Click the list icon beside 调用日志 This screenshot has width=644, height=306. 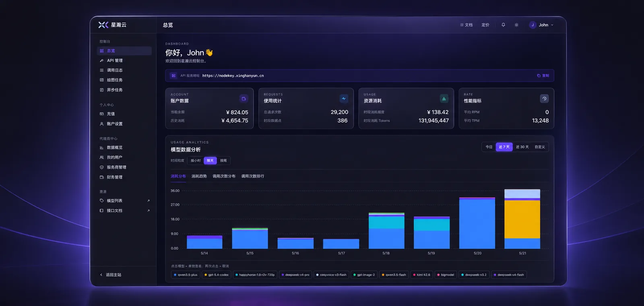coord(102,70)
